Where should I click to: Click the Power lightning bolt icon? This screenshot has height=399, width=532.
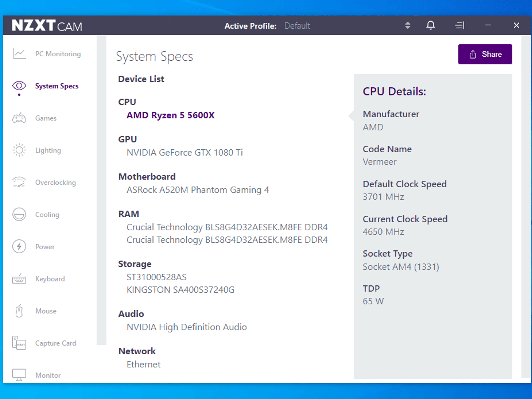19,247
